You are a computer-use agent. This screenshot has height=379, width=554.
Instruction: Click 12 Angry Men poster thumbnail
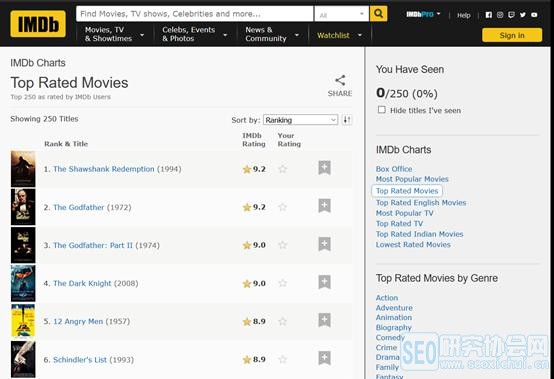(x=23, y=321)
